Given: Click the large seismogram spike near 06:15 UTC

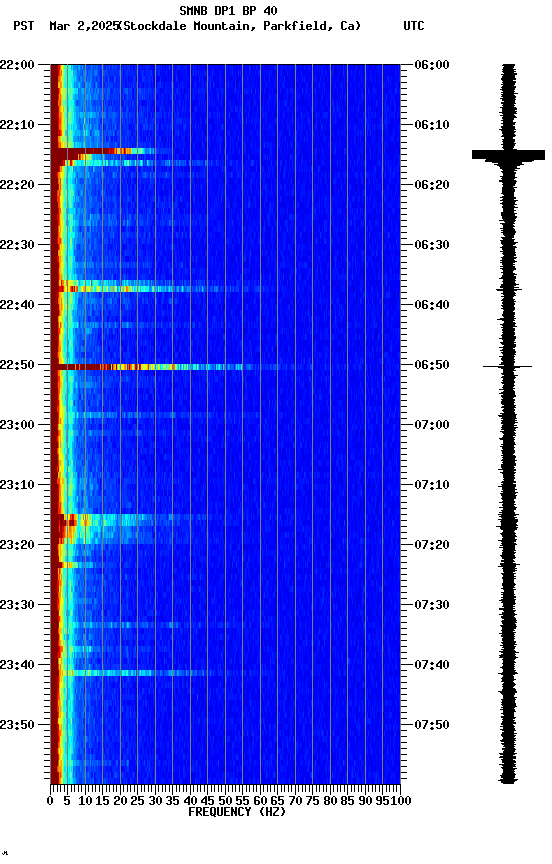Looking at the screenshot, I should point(508,155).
